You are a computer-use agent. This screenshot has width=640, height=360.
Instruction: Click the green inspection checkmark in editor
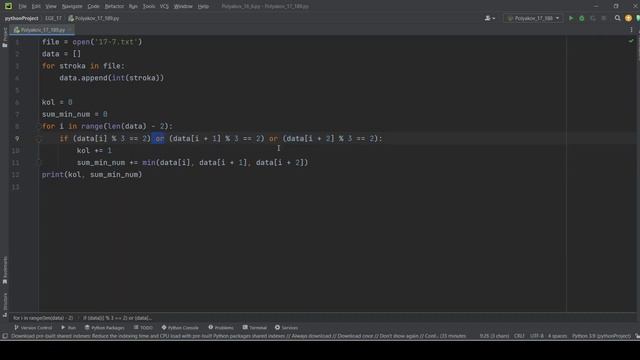pyautogui.click(x=631, y=41)
